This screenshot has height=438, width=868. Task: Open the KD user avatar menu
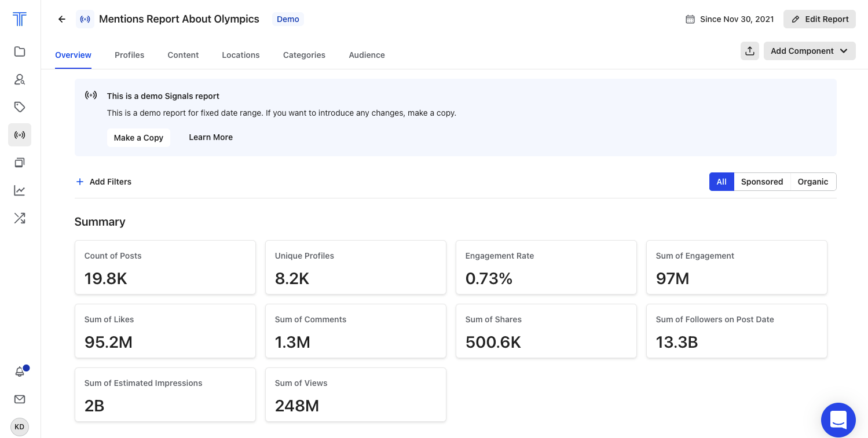(x=20, y=427)
